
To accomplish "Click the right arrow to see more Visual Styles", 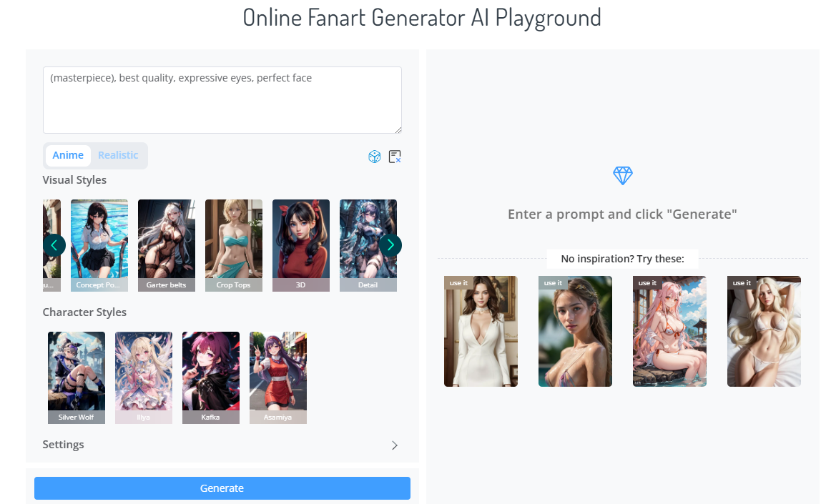I will [390, 245].
